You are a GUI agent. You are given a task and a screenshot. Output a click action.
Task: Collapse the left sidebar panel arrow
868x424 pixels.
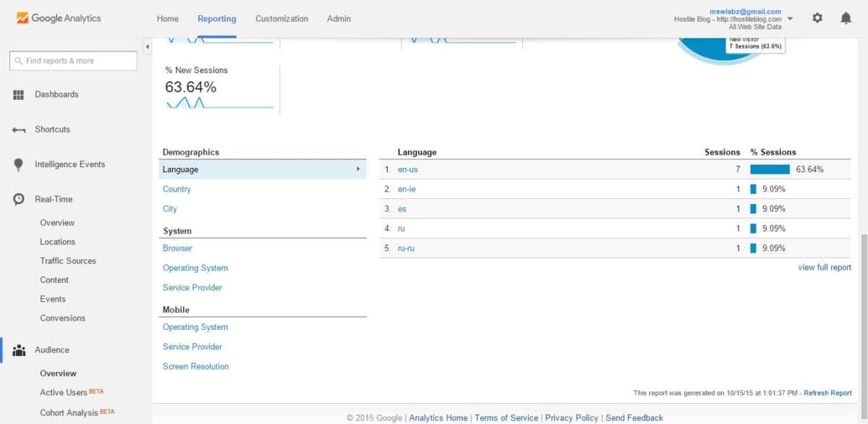pyautogui.click(x=148, y=47)
